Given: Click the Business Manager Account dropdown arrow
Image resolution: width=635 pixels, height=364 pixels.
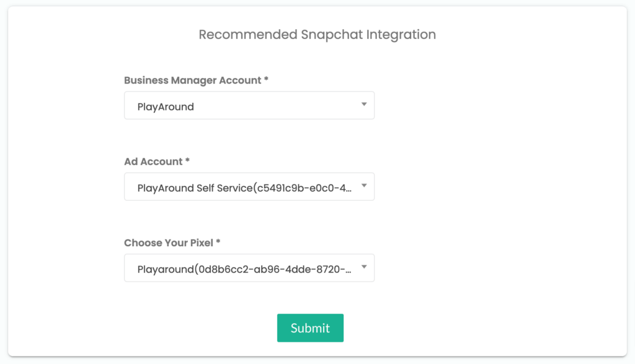Looking at the screenshot, I should [x=364, y=104].
